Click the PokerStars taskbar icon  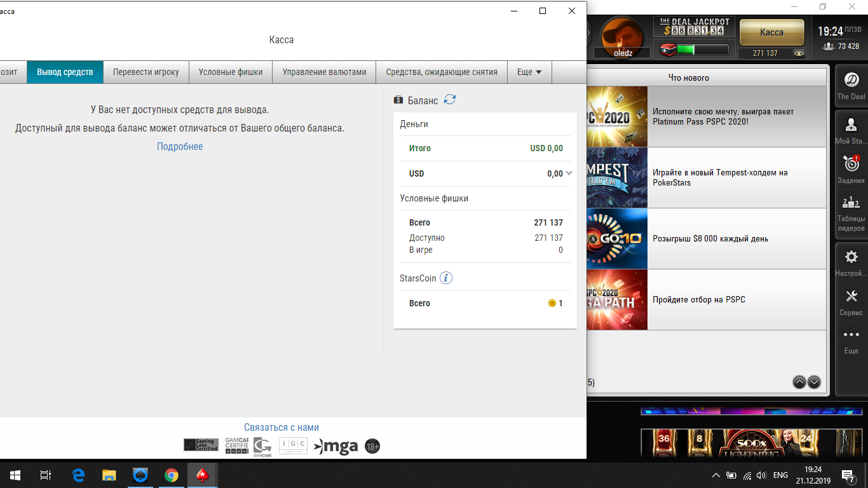pyautogui.click(x=202, y=475)
